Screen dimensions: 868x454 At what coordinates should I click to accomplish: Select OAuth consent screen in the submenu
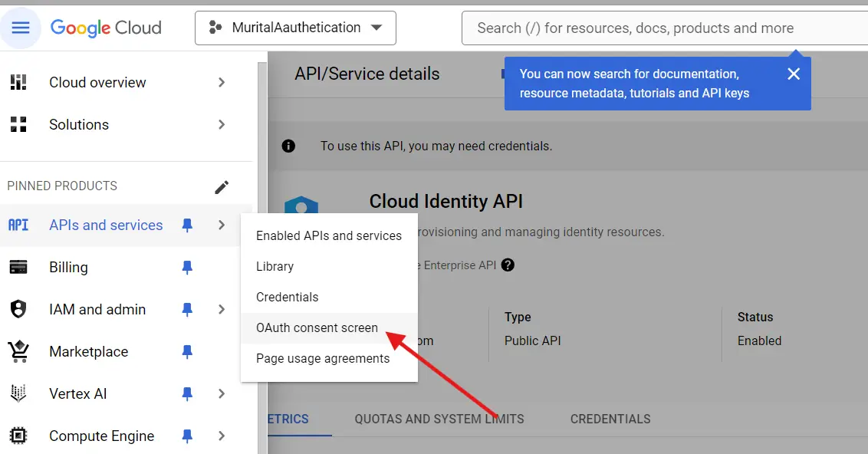tap(316, 327)
